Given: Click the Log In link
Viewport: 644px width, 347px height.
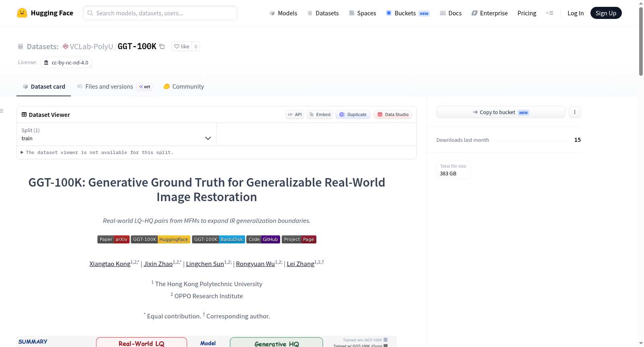Looking at the screenshot, I should 576,13.
